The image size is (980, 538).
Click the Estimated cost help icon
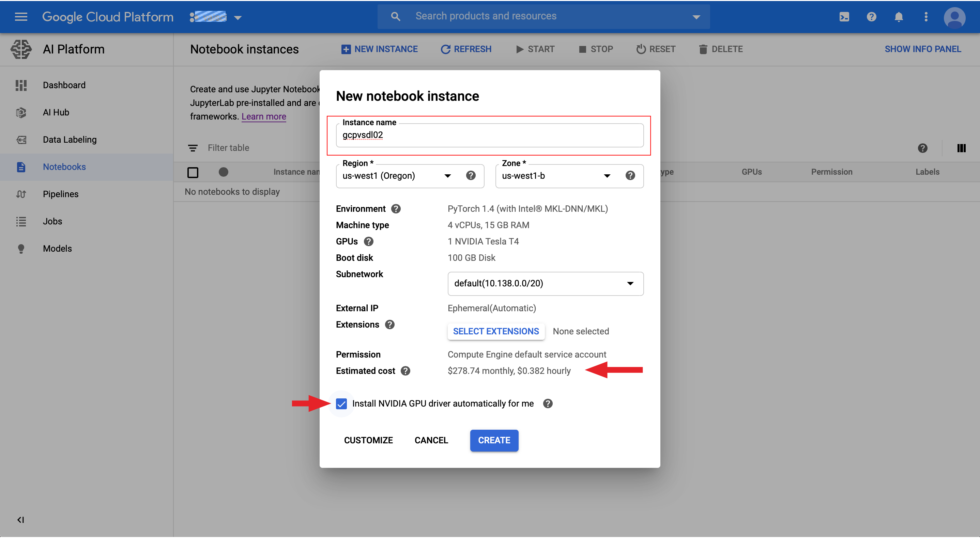405,371
